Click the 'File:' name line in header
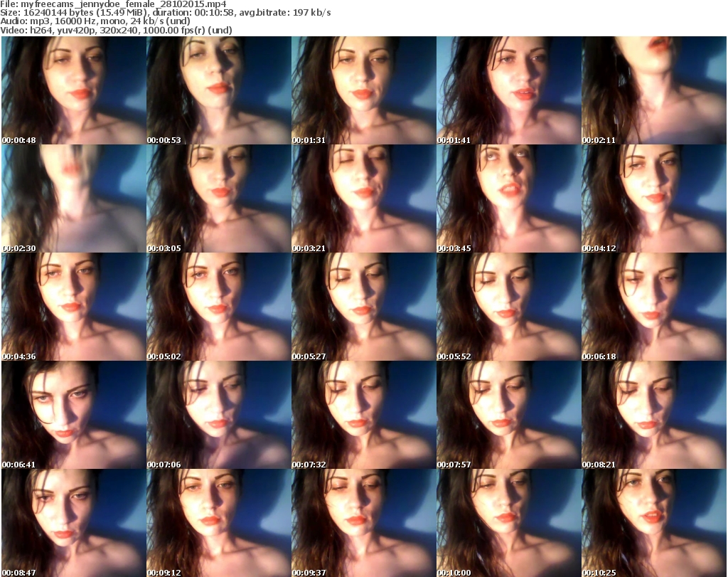The height and width of the screenshot is (577, 728). tap(113, 4)
